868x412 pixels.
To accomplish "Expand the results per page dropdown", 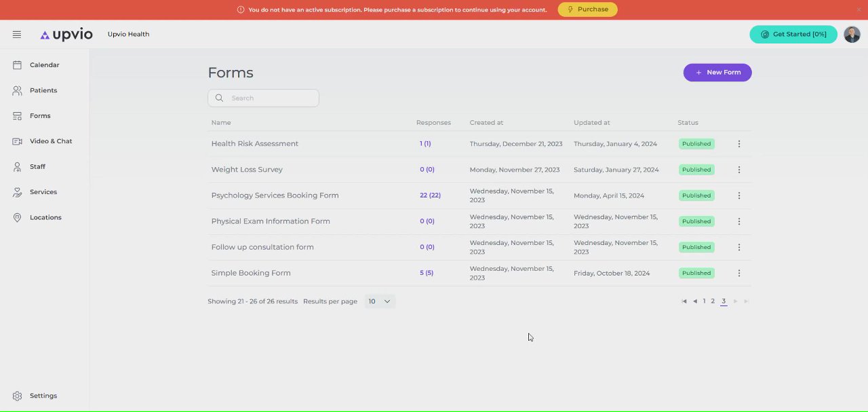I will pyautogui.click(x=380, y=301).
